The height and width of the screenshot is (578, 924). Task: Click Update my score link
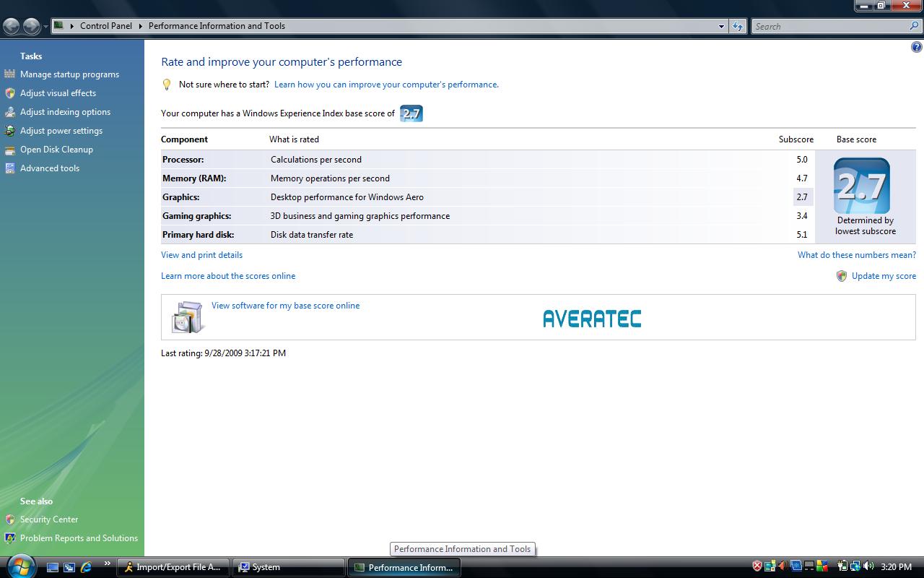pos(883,276)
